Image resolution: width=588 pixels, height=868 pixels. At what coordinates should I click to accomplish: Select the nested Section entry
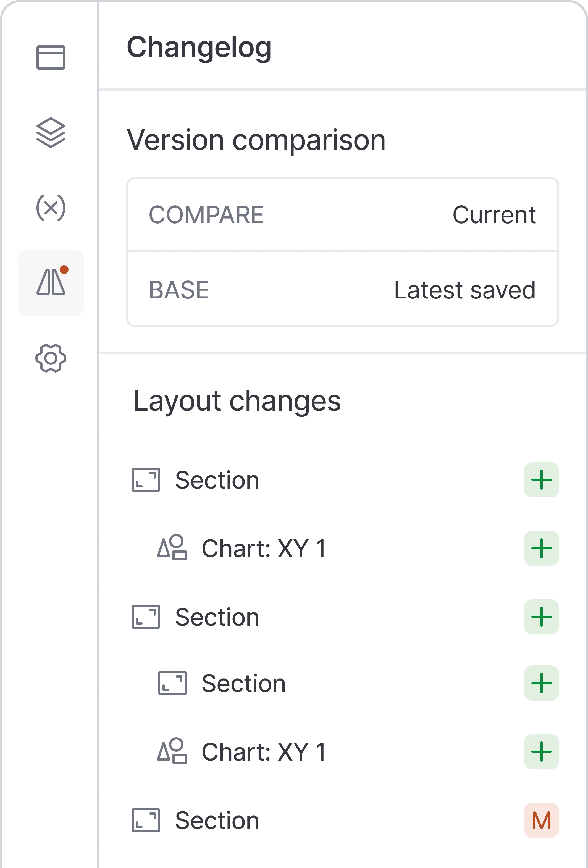[243, 683]
